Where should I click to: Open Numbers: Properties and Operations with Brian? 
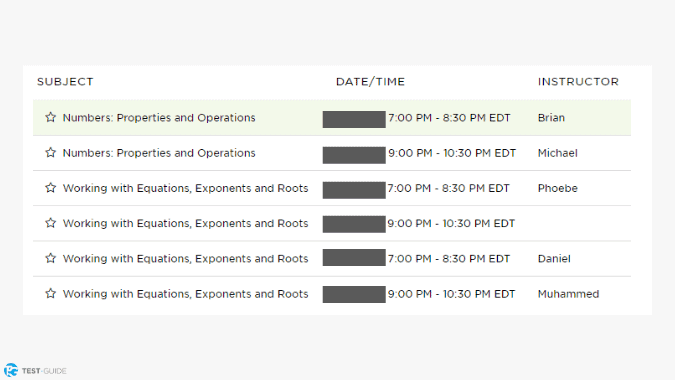[159, 117]
